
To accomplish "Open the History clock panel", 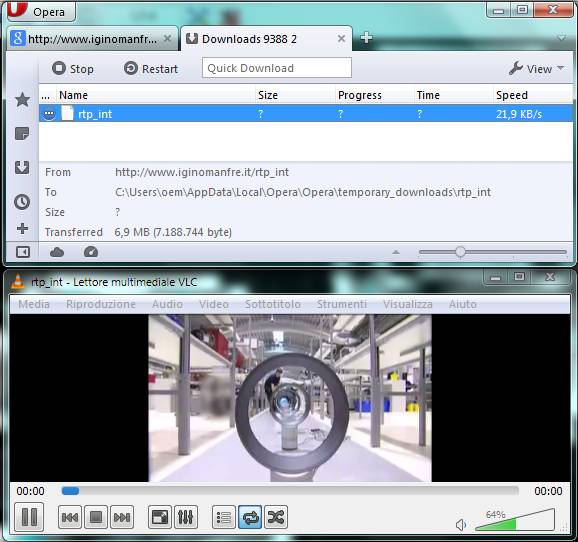I will pyautogui.click(x=22, y=201).
